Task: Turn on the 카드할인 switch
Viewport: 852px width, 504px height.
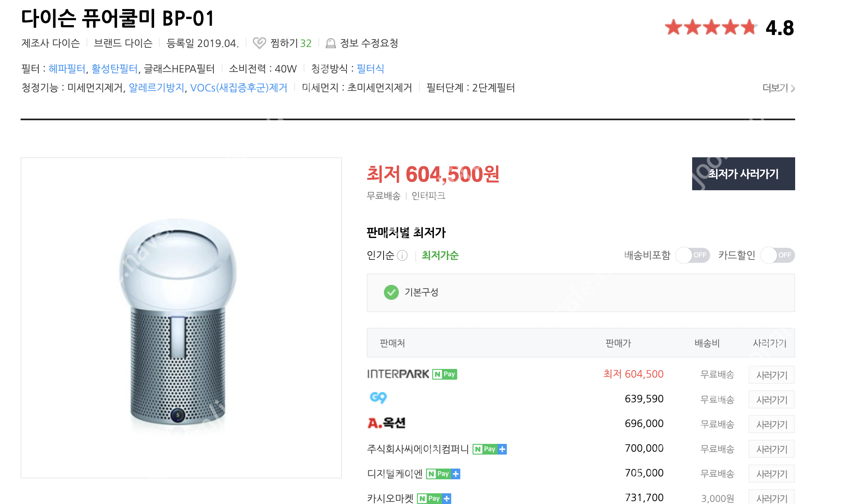Action: point(777,255)
